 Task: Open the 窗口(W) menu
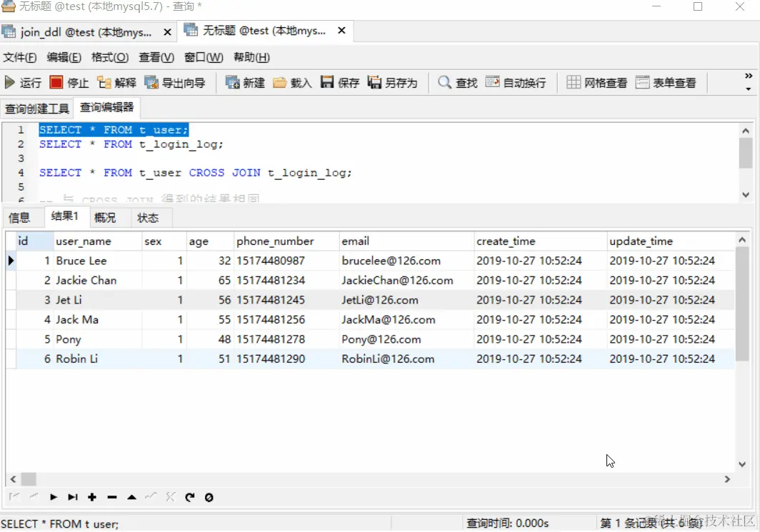point(204,57)
